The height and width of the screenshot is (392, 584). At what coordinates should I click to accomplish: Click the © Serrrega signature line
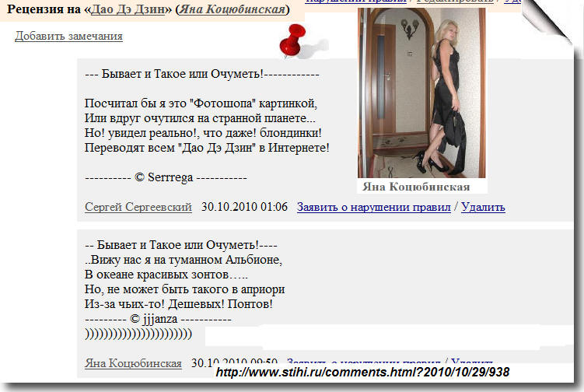166,177
